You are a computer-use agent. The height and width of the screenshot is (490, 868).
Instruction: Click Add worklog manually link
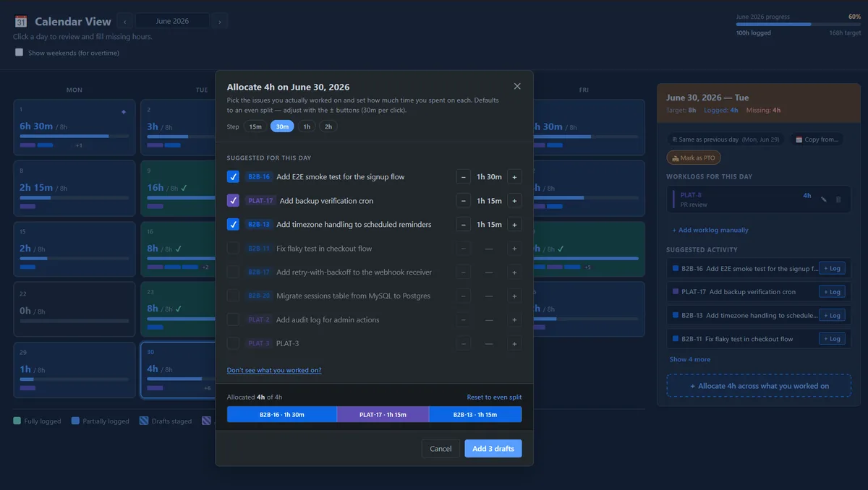point(710,231)
